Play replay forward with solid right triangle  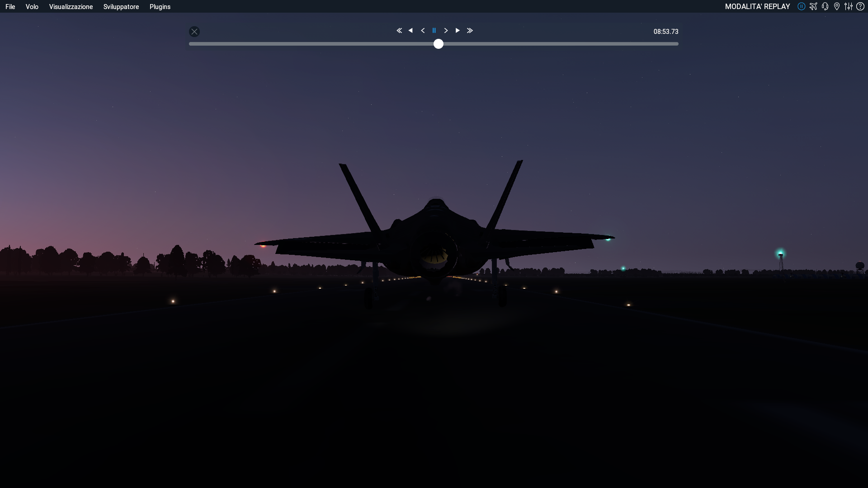(x=458, y=31)
